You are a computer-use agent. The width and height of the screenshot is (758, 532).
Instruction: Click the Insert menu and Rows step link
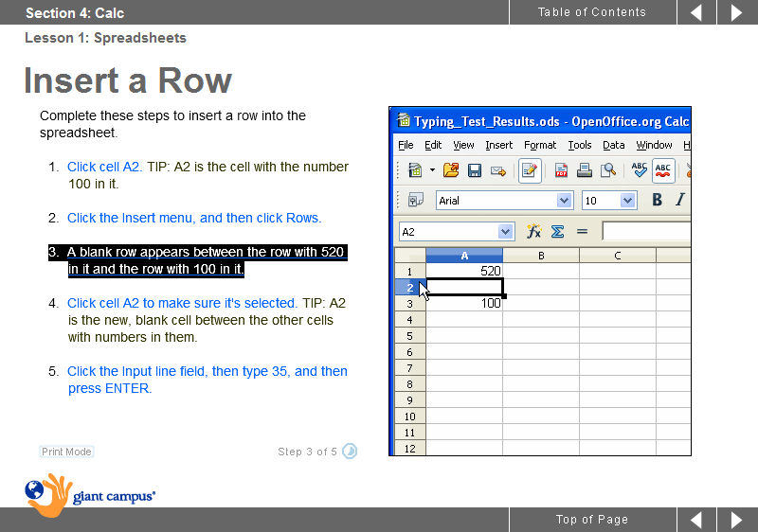click(x=194, y=218)
